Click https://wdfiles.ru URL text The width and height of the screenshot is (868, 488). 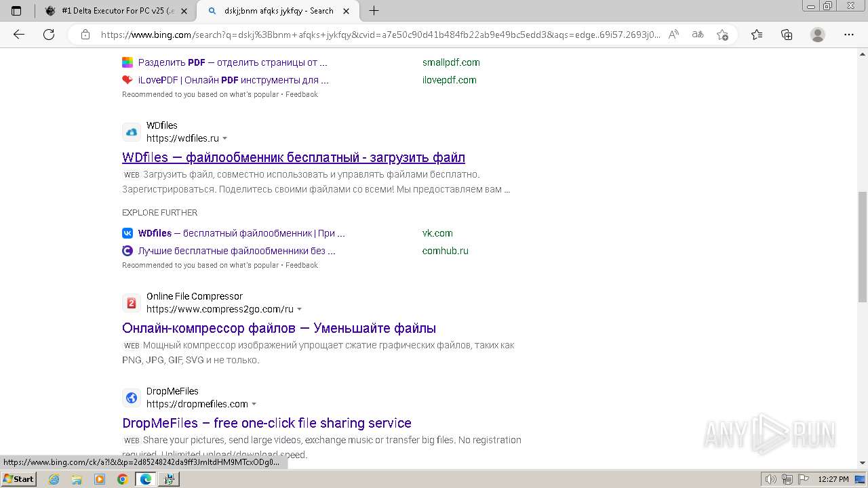(182, 138)
